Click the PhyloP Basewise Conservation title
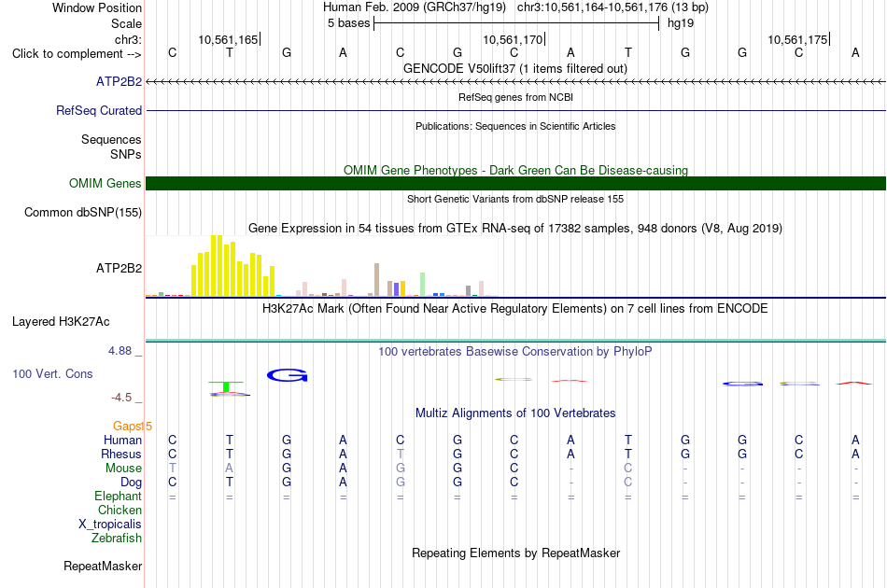This screenshot has height=588, width=887. coord(515,352)
